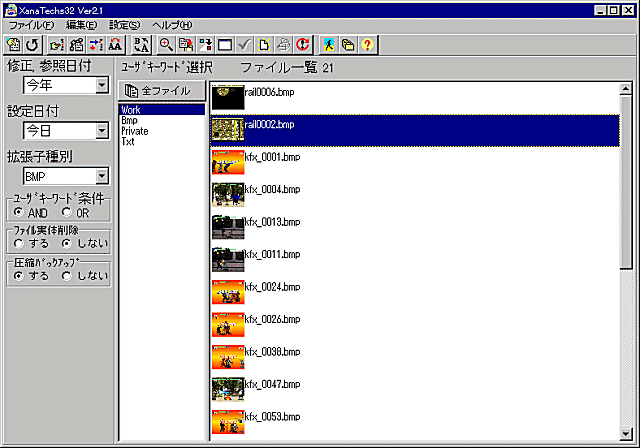Click the AA rename toolbar icon

tap(115, 44)
